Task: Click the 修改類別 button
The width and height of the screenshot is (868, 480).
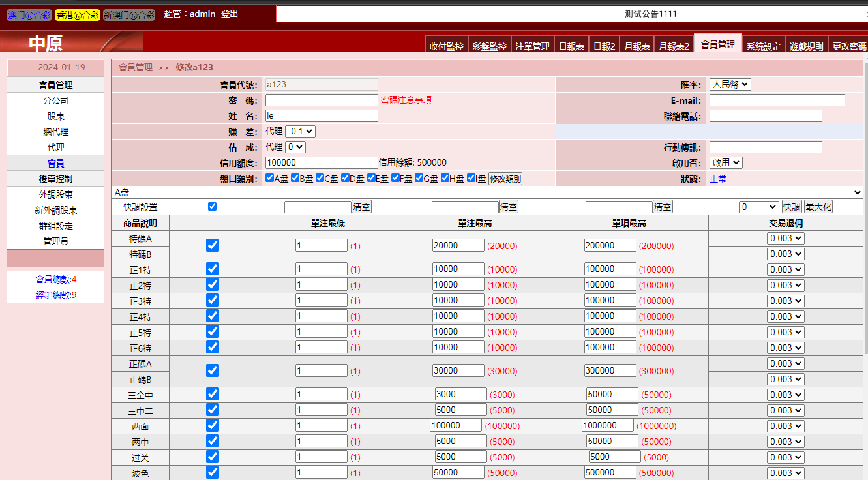Action: coord(505,179)
